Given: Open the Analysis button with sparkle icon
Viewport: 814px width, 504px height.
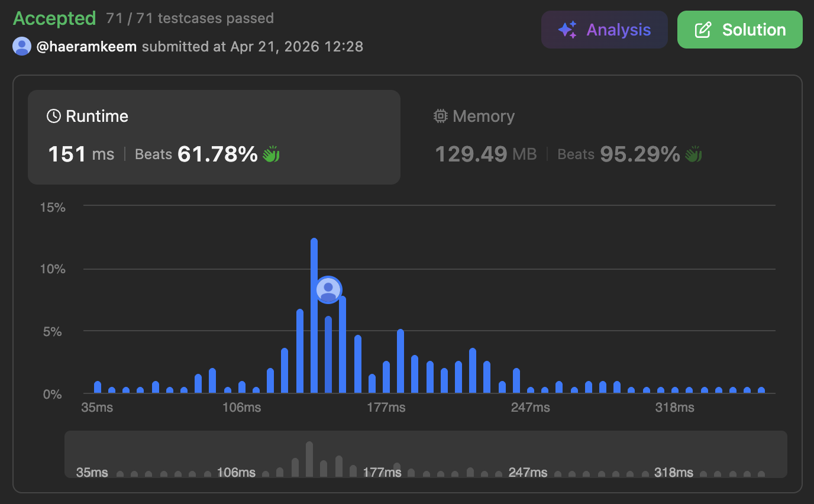Looking at the screenshot, I should pyautogui.click(x=604, y=30).
